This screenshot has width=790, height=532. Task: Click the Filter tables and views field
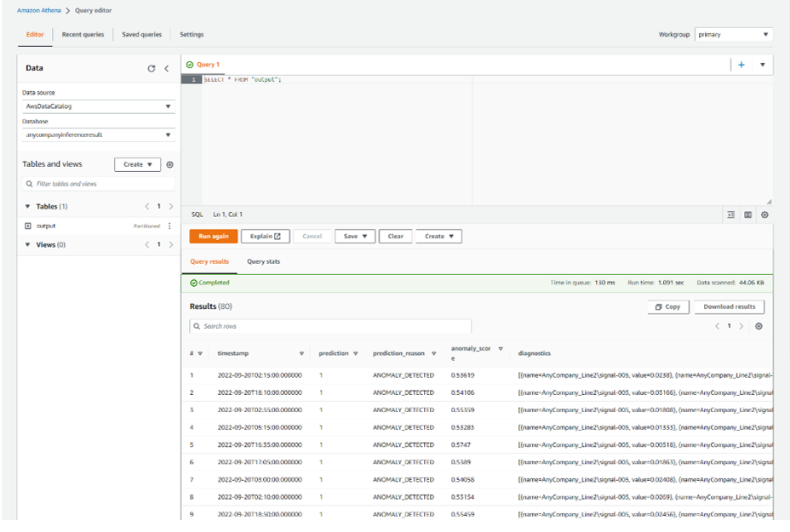[99, 184]
